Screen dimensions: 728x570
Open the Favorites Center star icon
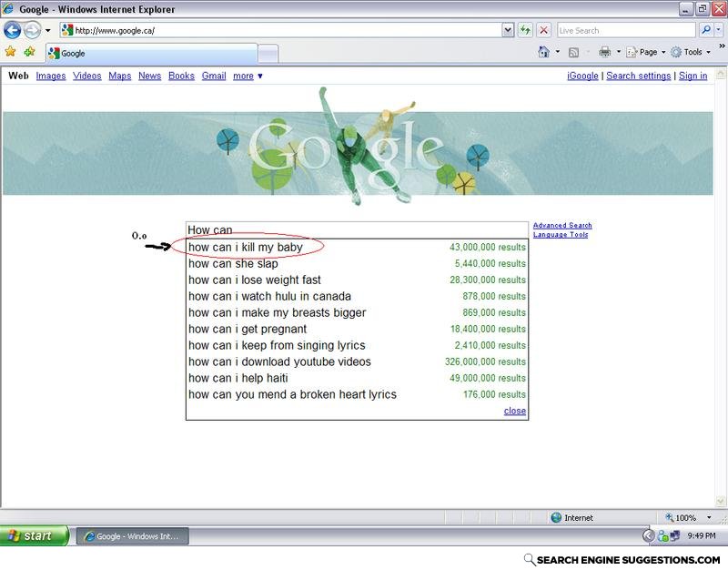pyautogui.click(x=10, y=52)
